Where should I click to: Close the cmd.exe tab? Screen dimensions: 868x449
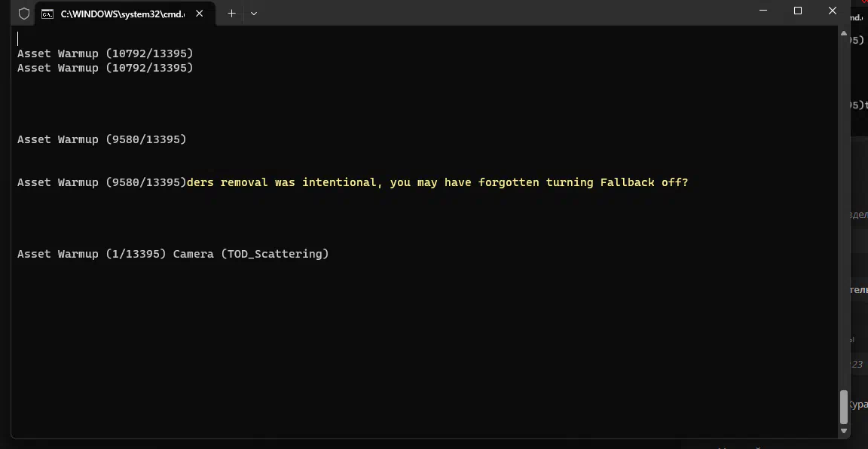coord(199,14)
